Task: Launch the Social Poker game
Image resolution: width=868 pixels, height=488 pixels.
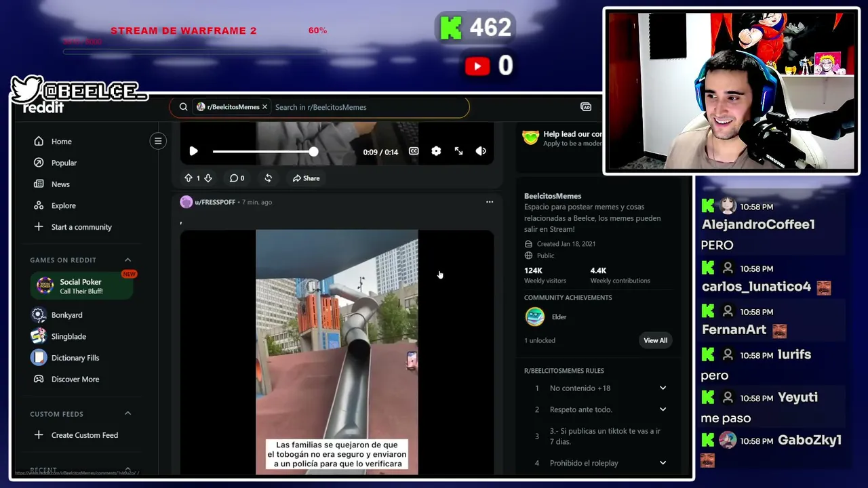Action: (82, 286)
